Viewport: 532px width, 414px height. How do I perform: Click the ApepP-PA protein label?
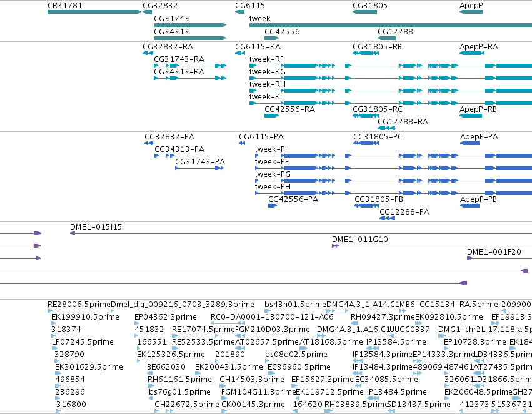(x=479, y=137)
